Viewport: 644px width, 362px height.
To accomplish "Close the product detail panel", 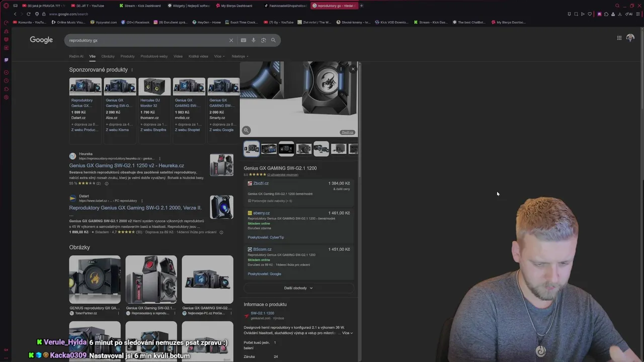I will coord(353,69).
